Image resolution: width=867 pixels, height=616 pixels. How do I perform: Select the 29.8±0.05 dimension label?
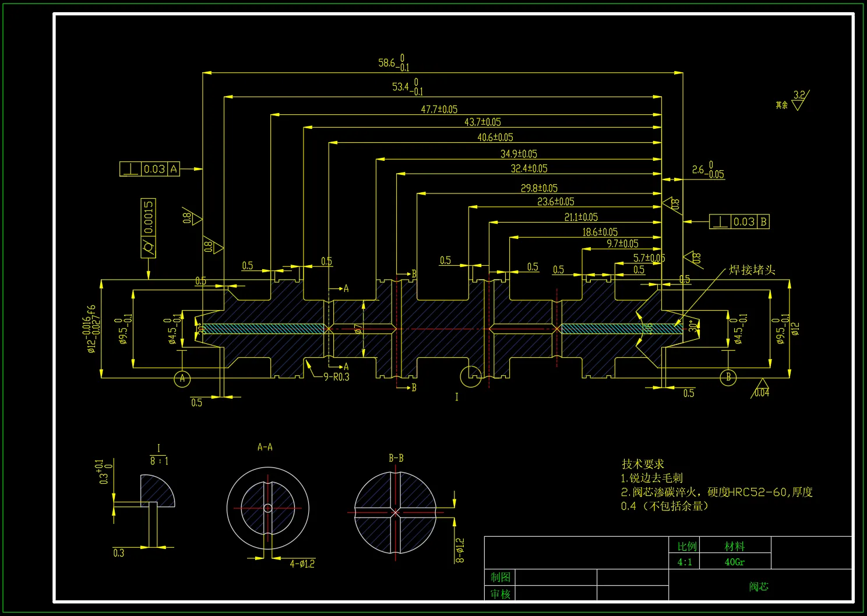tap(539, 188)
